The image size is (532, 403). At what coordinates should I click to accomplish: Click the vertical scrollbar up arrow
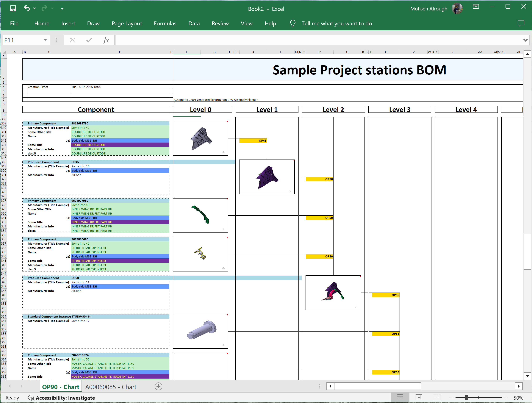tap(527, 54)
